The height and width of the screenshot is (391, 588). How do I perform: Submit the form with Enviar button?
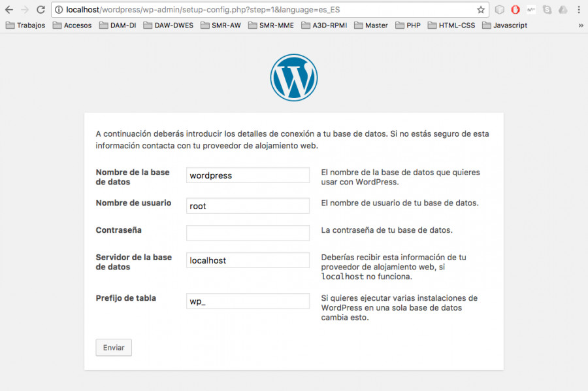(x=114, y=347)
